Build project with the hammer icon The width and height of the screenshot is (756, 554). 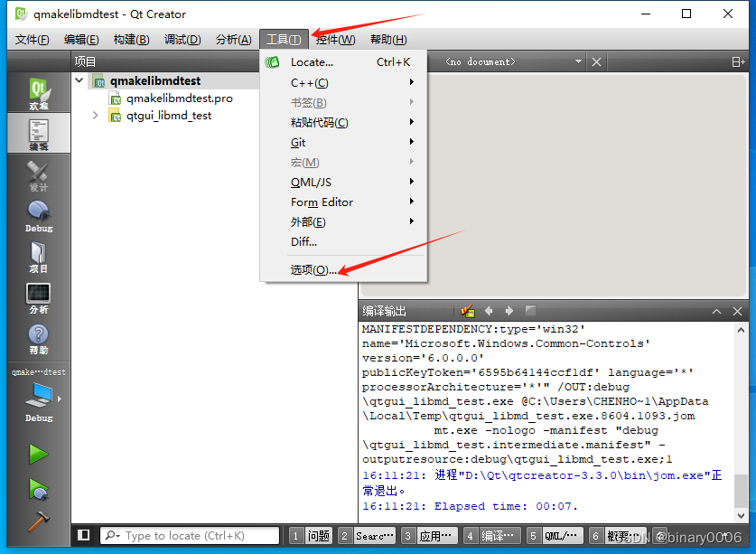[x=39, y=521]
